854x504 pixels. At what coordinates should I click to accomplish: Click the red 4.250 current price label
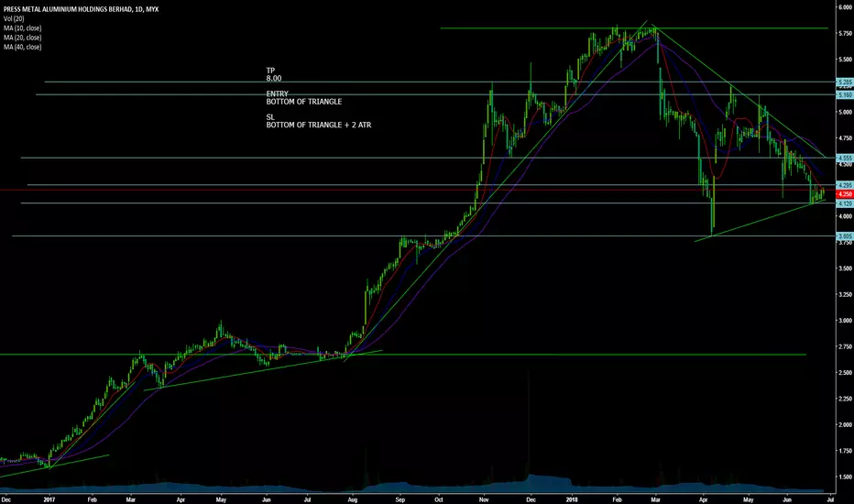[x=845, y=194]
